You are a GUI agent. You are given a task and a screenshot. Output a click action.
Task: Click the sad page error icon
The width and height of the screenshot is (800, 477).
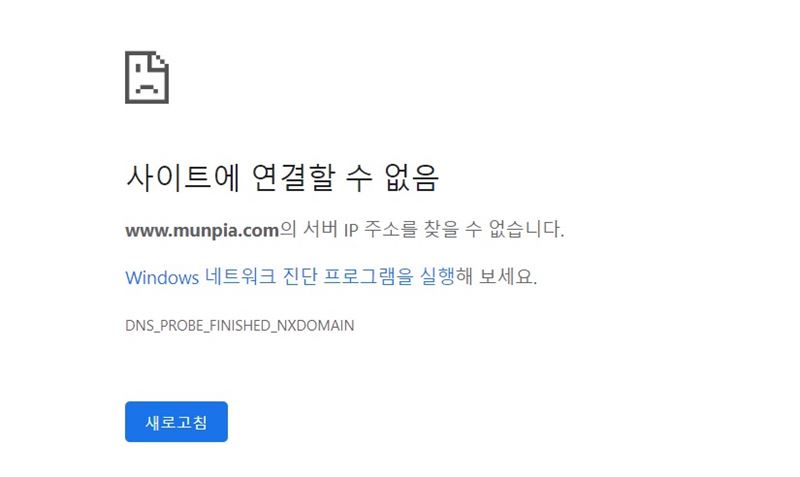(147, 77)
